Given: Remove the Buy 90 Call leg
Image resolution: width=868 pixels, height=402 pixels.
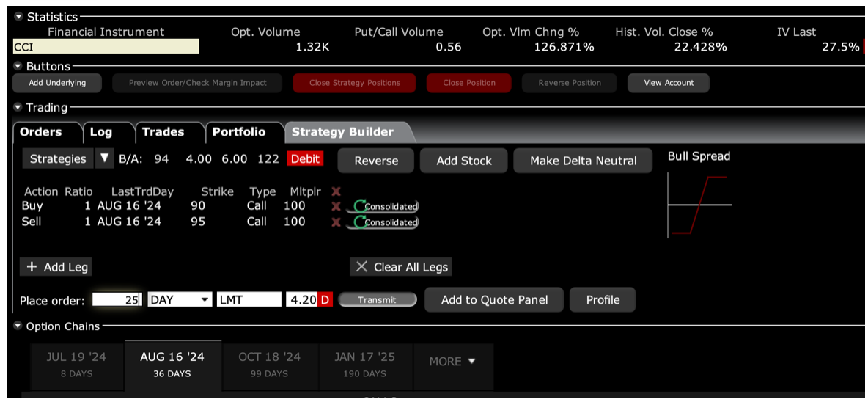Looking at the screenshot, I should (336, 206).
